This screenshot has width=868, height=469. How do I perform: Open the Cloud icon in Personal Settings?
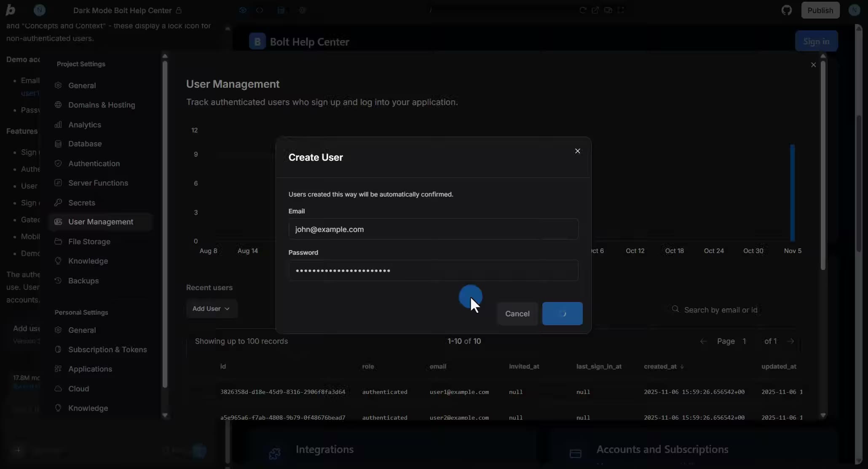click(58, 388)
